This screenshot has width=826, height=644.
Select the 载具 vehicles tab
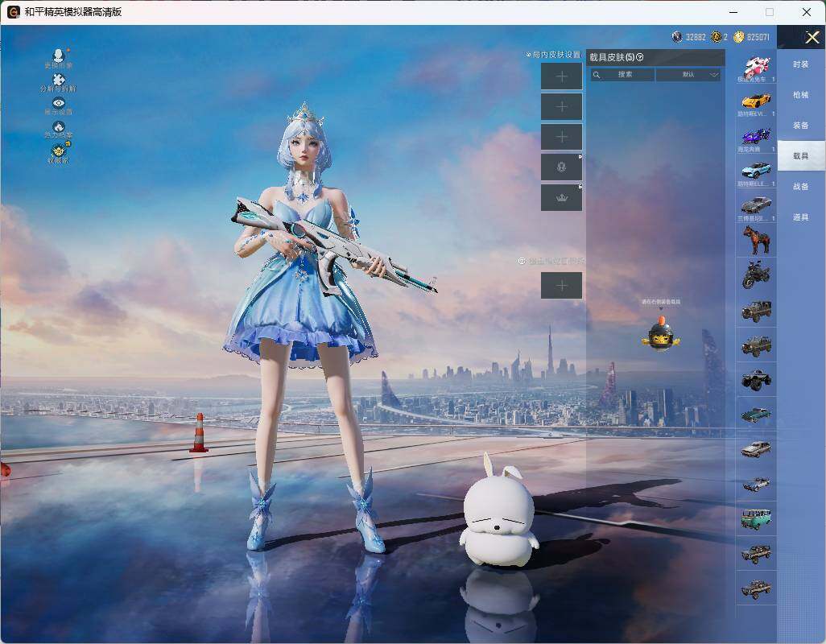click(x=801, y=156)
